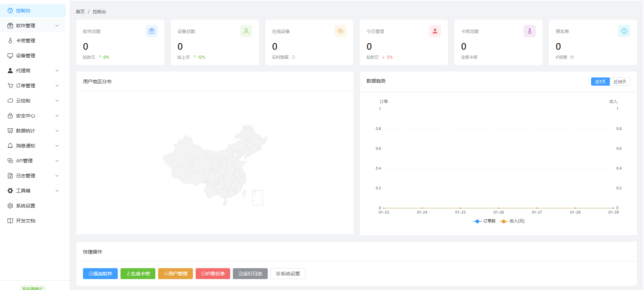Viewport: 644px width, 290px height.
Task: Expand the 工具箱 submenu chevron
Action: point(57,191)
